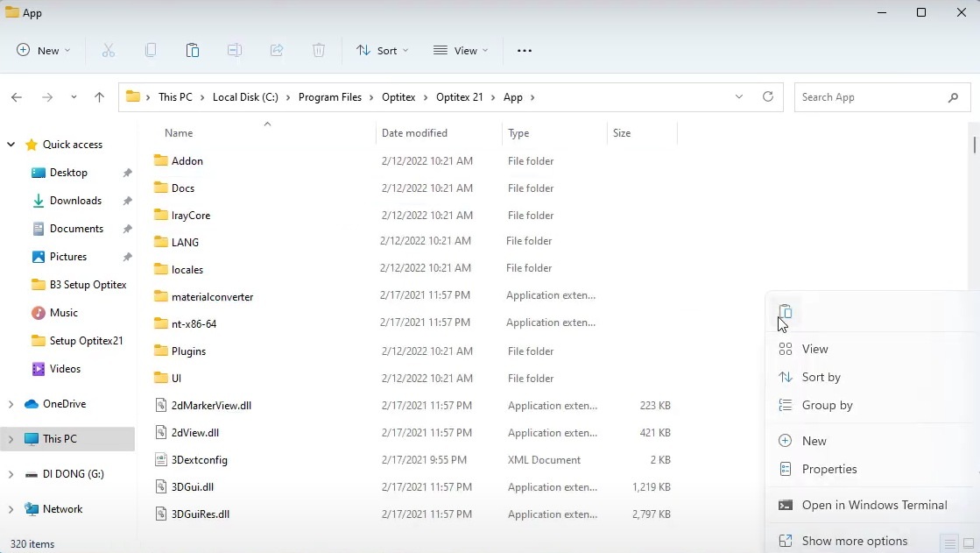Click the Refresh icon beside address bar

(x=768, y=97)
